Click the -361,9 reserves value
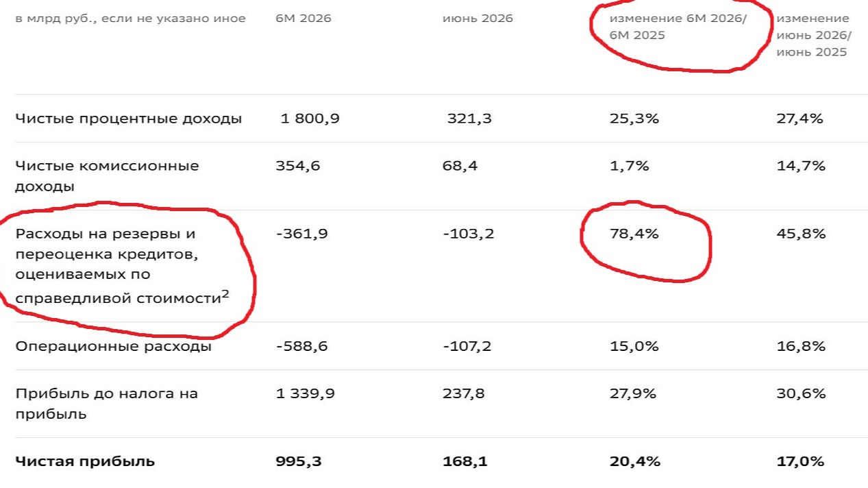 [x=302, y=234]
